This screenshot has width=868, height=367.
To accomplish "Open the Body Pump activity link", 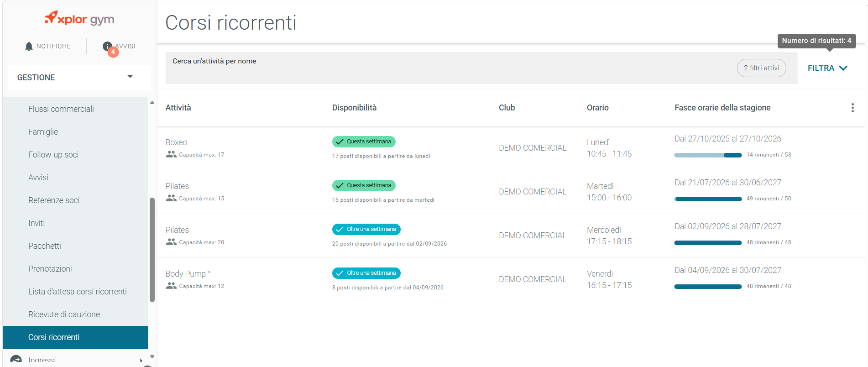I will [188, 273].
